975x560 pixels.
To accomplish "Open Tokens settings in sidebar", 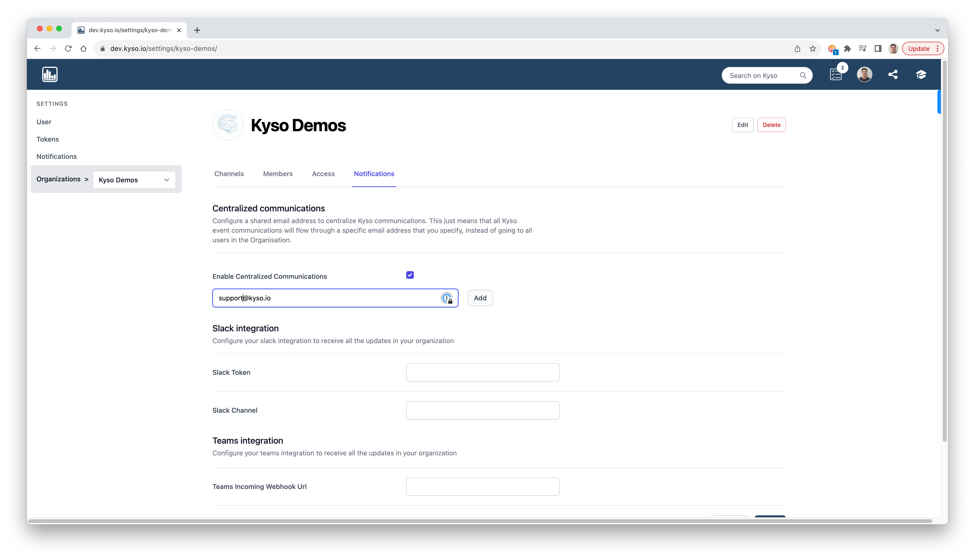I will (48, 139).
